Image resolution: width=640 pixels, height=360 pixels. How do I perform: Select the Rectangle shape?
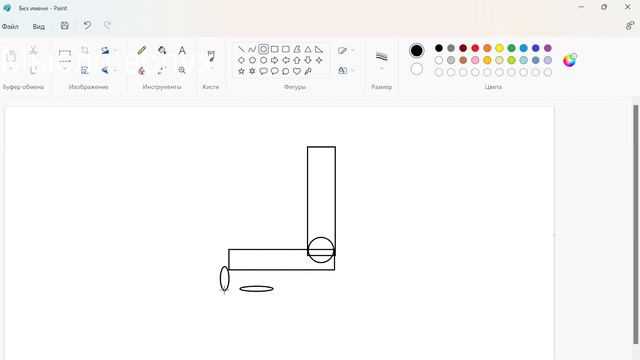click(275, 49)
